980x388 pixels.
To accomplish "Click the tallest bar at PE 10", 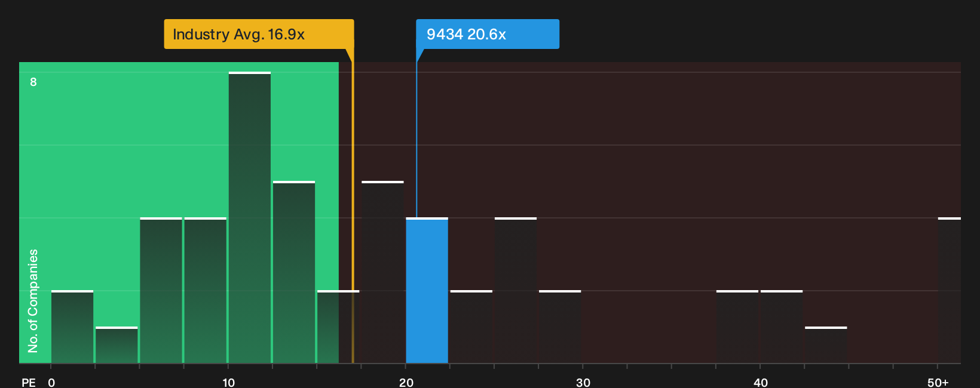I will (x=250, y=217).
